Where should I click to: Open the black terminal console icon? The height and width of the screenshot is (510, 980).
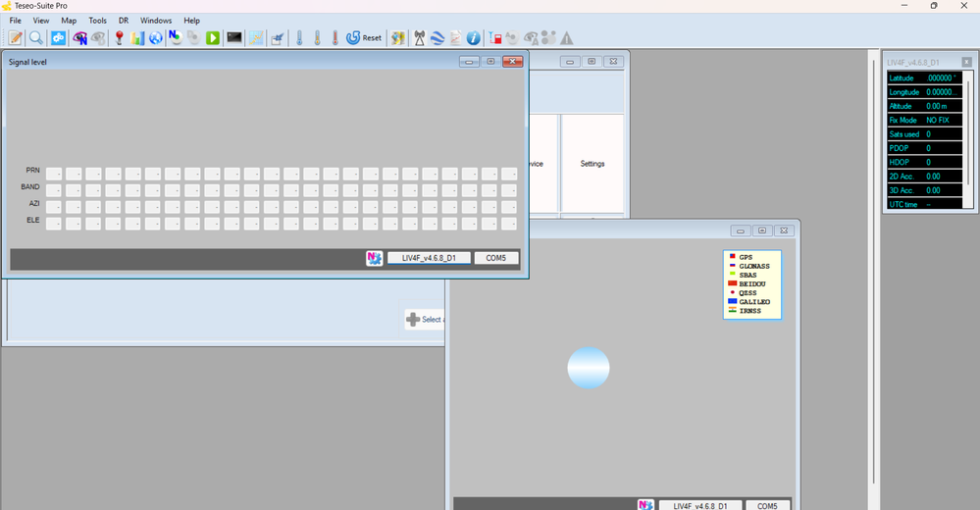(x=234, y=37)
